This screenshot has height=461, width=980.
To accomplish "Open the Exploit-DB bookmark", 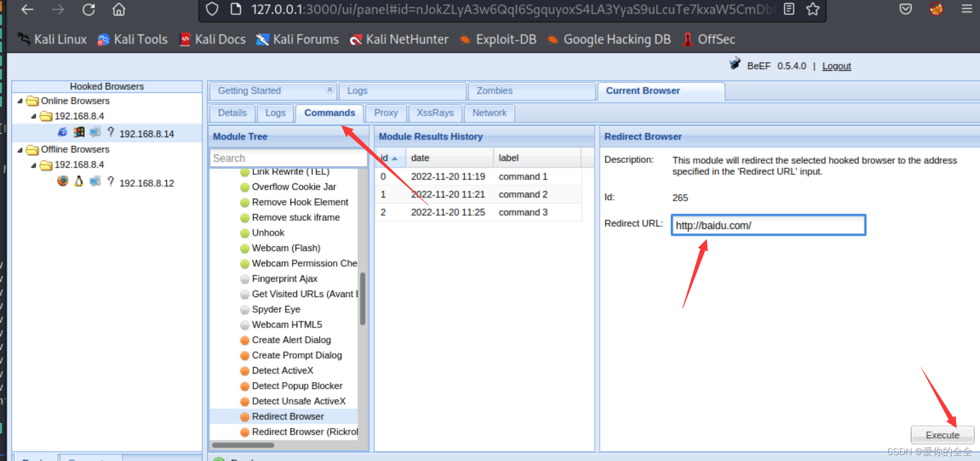I will click(x=498, y=39).
